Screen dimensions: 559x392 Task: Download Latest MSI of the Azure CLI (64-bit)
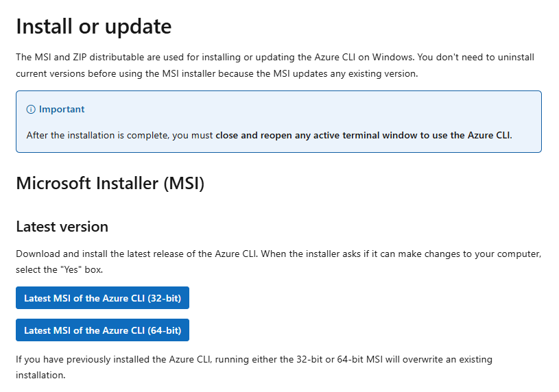coord(102,330)
